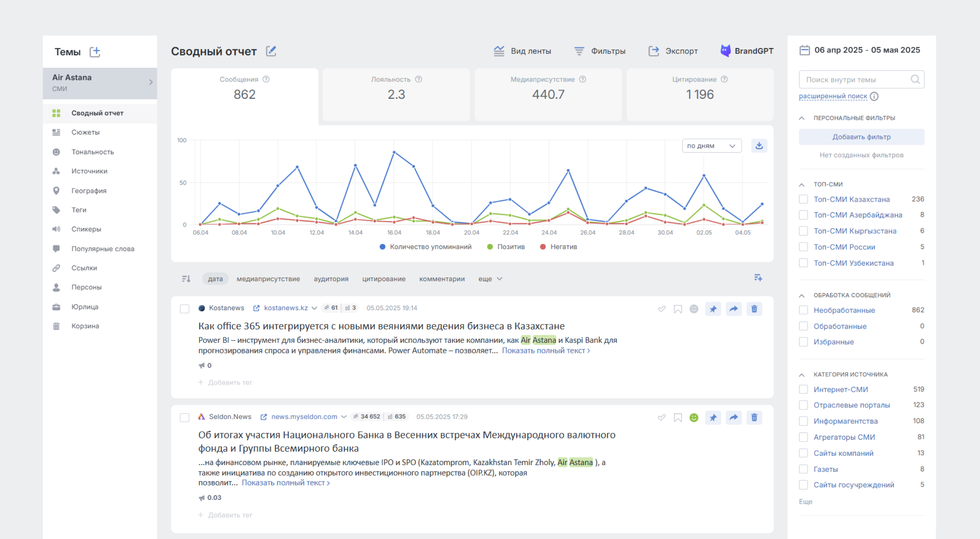This screenshot has height=539, width=980.
Task: Share the Seldon.News message
Action: tap(733, 417)
